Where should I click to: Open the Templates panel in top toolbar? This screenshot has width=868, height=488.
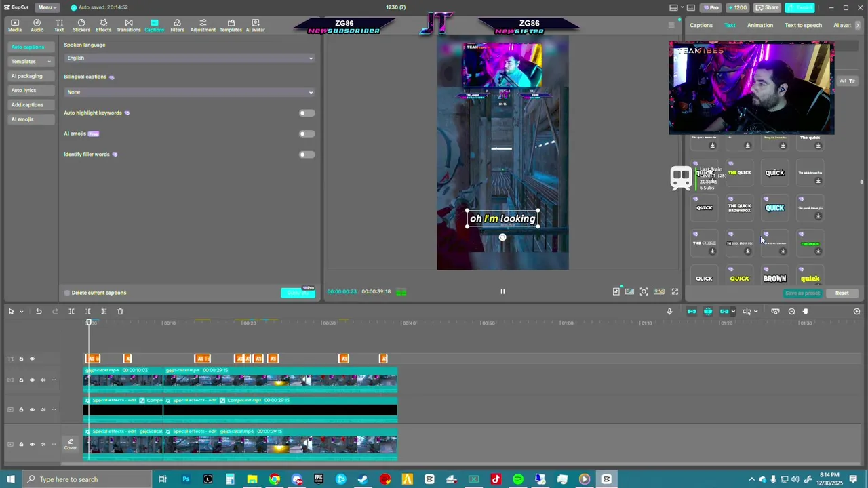point(231,26)
